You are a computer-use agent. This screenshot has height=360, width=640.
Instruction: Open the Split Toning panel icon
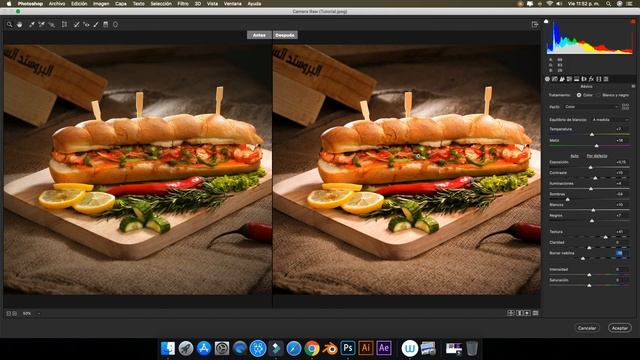[577, 79]
